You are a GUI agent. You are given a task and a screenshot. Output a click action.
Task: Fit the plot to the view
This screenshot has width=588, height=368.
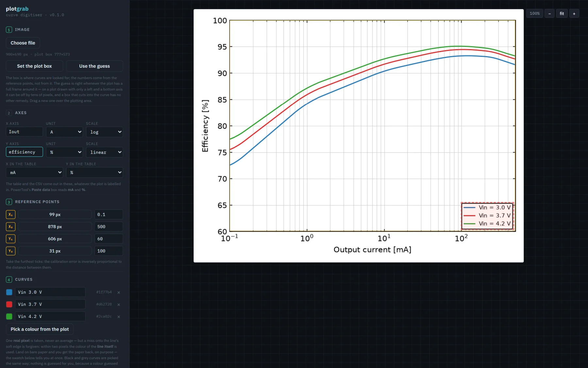tap(562, 13)
